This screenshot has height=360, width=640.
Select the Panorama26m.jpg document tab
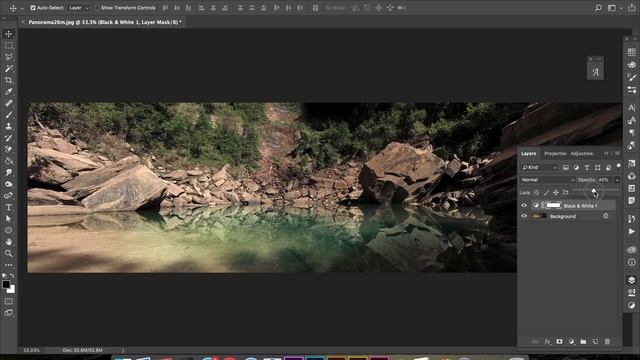point(105,22)
